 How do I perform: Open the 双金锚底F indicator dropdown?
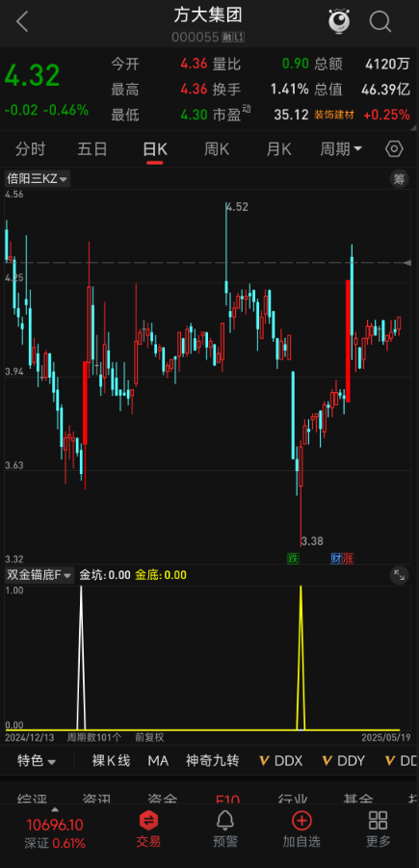point(39,575)
